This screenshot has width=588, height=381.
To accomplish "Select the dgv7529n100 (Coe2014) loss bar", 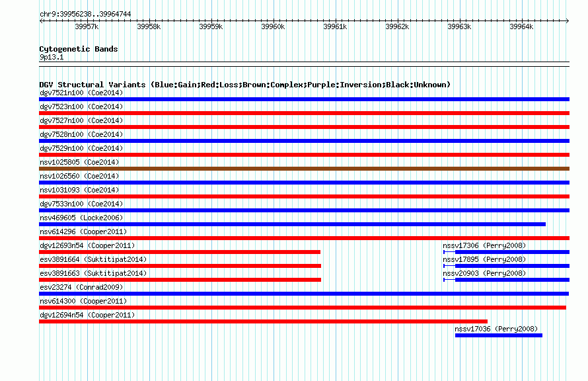I will (x=304, y=155).
